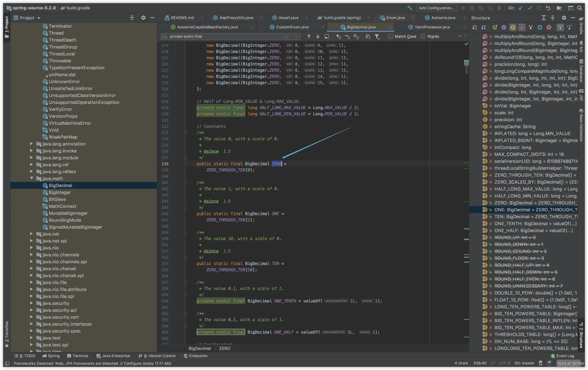The height and width of the screenshot is (370, 588).
Task: Click the find filter funnel icon
Action: point(377,36)
